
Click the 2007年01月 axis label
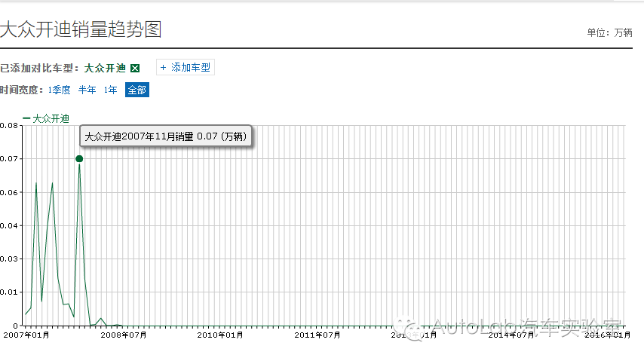coord(26,335)
